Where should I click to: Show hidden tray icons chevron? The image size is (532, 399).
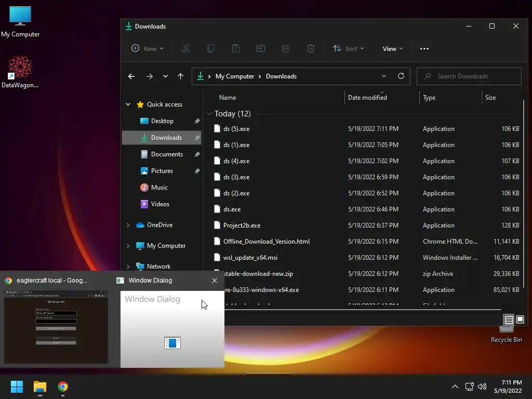[455, 387]
